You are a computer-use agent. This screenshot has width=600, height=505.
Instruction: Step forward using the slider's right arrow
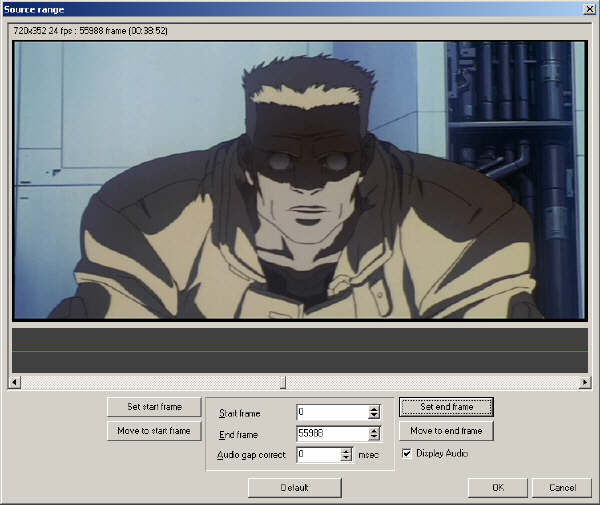pyautogui.click(x=585, y=382)
